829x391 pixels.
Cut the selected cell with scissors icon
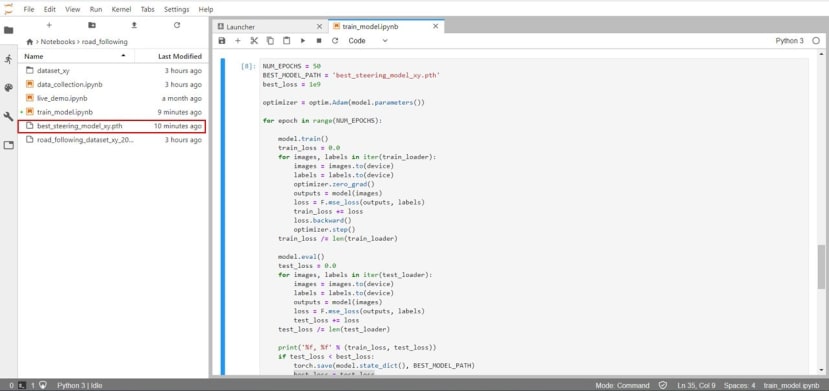[254, 41]
